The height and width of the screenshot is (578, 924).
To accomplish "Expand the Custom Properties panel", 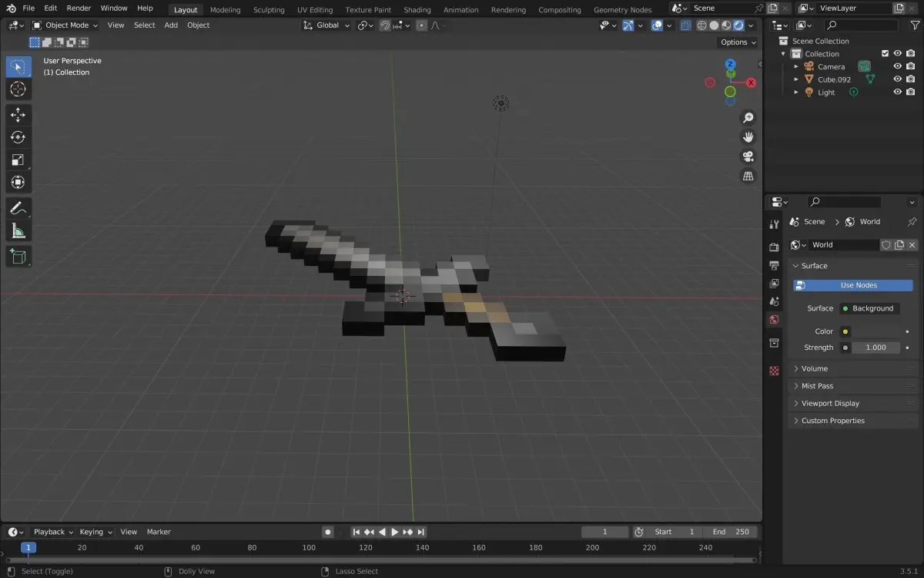I will pyautogui.click(x=855, y=421).
